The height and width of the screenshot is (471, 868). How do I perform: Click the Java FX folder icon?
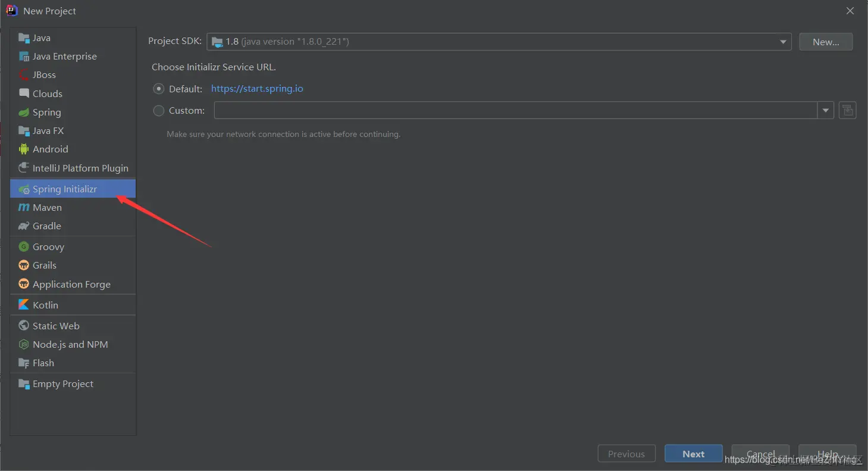24,130
